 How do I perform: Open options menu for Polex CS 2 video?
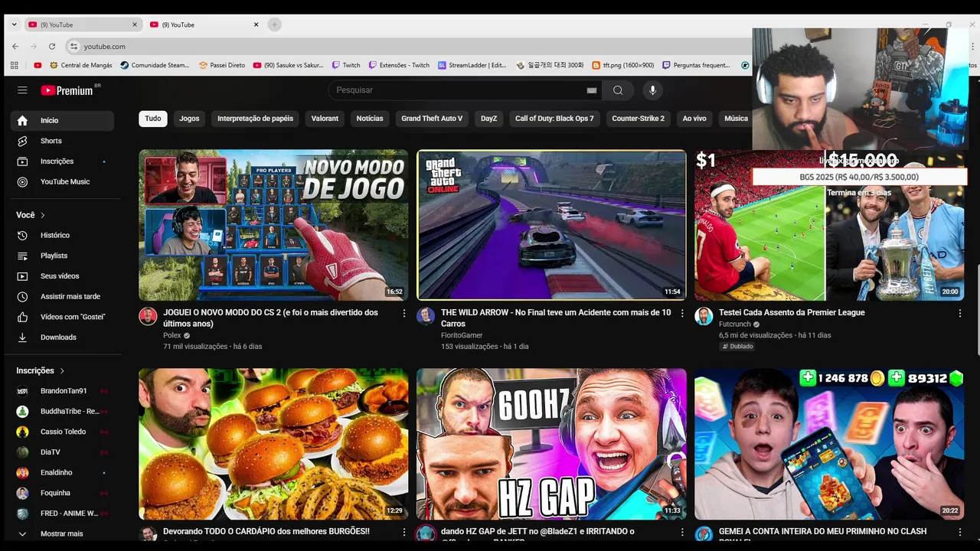[404, 313]
